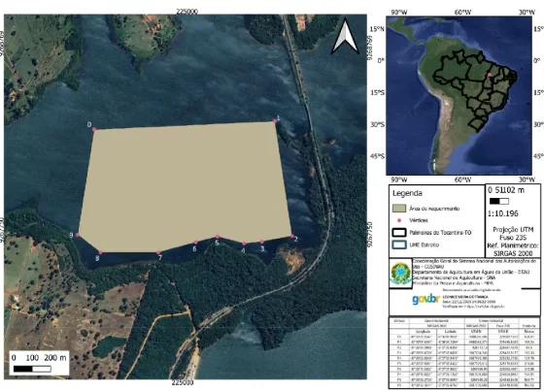Click the north arrow on the map

[x=345, y=37]
